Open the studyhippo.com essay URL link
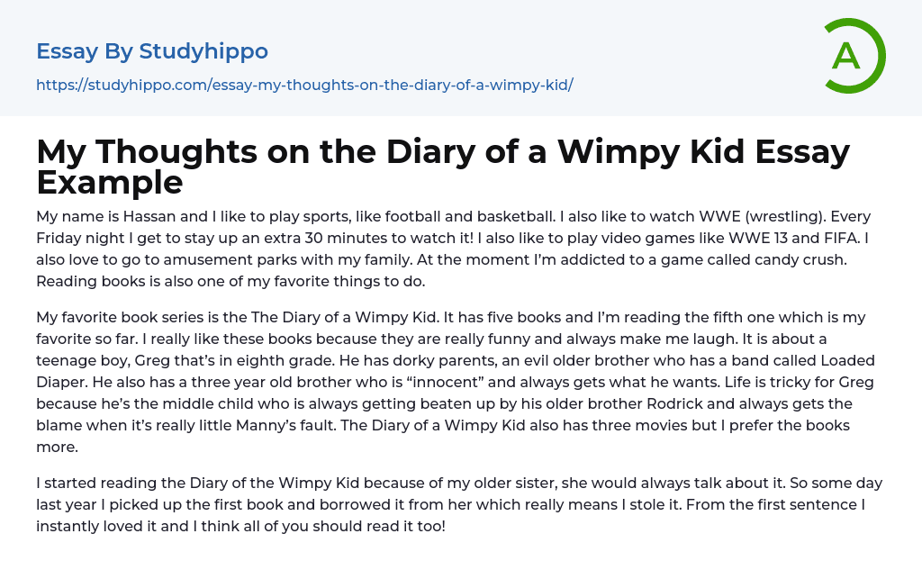Screen dimensions: 922x588 click(304, 85)
